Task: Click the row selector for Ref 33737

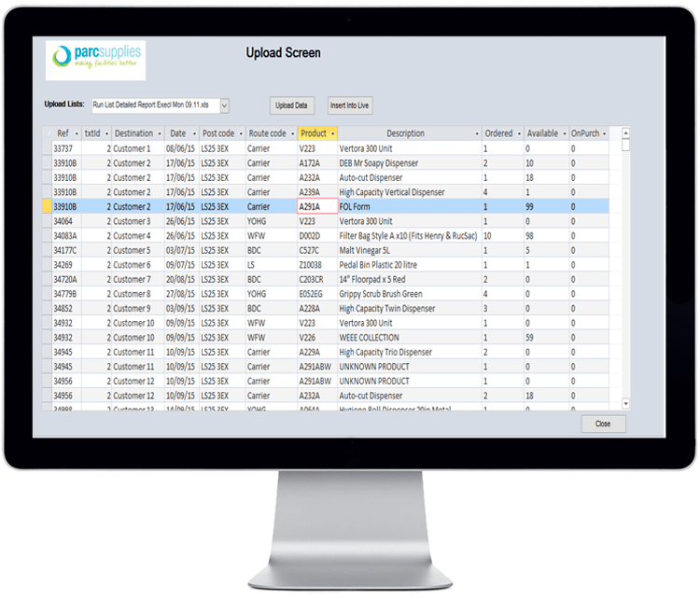Action: (47, 148)
